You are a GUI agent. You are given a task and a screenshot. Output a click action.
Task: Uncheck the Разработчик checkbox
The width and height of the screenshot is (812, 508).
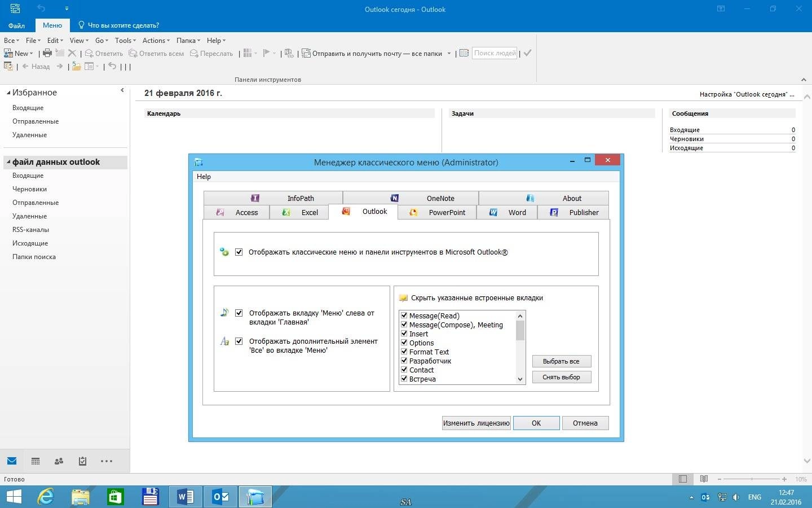tap(404, 361)
